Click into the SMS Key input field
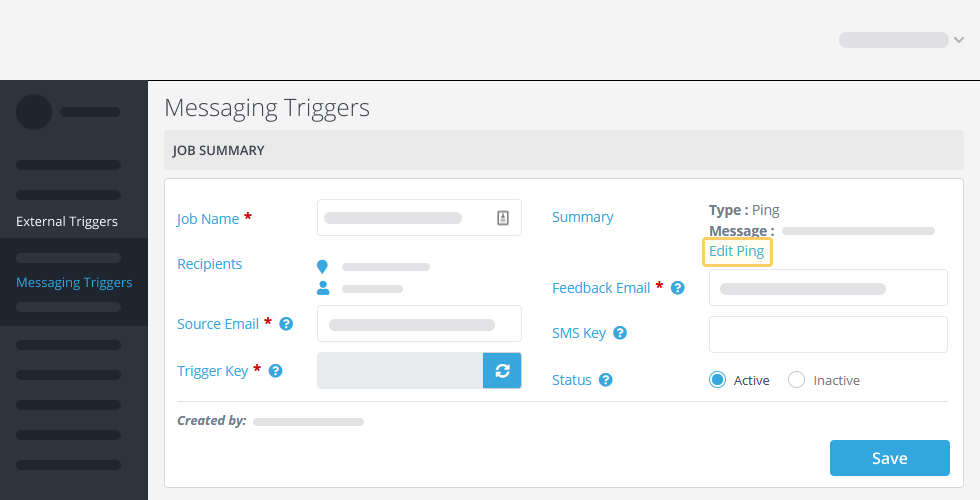This screenshot has width=980, height=500. click(x=828, y=334)
